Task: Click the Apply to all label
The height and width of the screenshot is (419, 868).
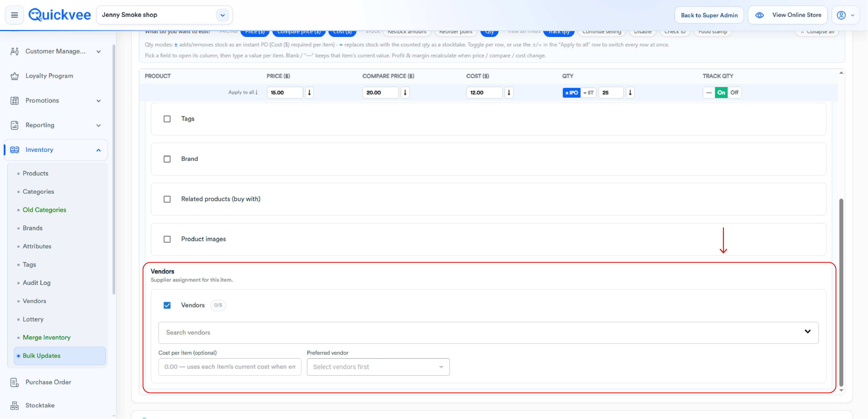Action: 243,92
